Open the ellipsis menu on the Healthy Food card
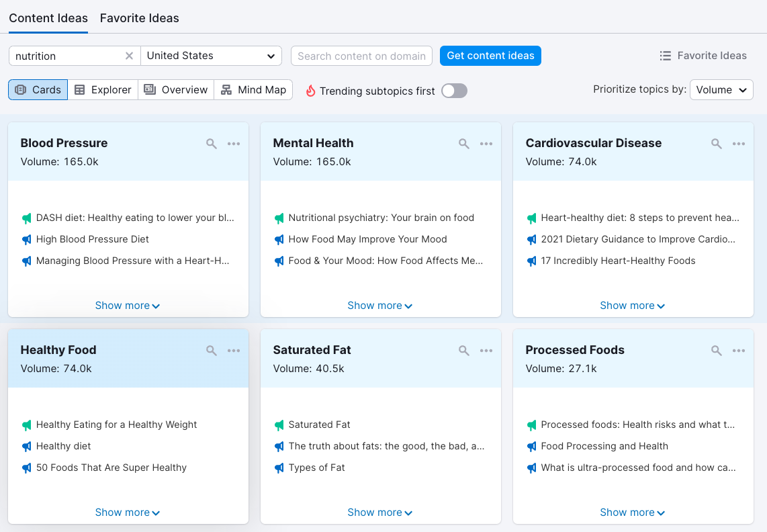Image resolution: width=767 pixels, height=532 pixels. [x=234, y=350]
